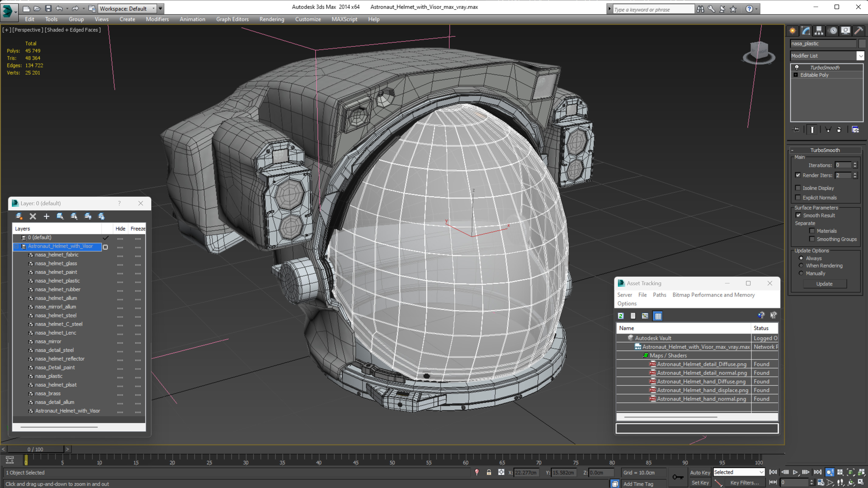
Task: Open the Modifiers menu
Action: (x=157, y=19)
